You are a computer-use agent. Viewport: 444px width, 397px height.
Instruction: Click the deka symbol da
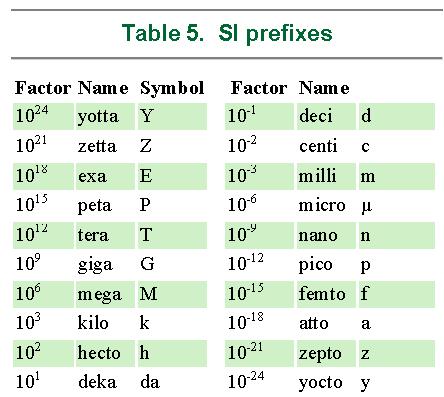(150, 382)
